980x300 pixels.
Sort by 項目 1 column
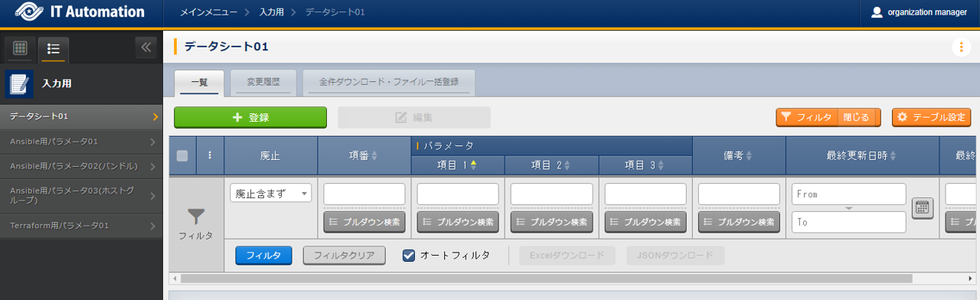coord(458,165)
